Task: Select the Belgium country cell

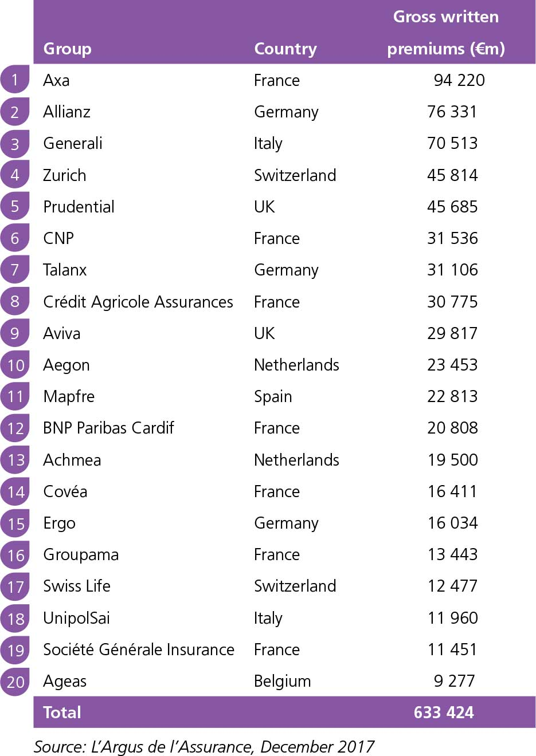Action: tap(282, 681)
